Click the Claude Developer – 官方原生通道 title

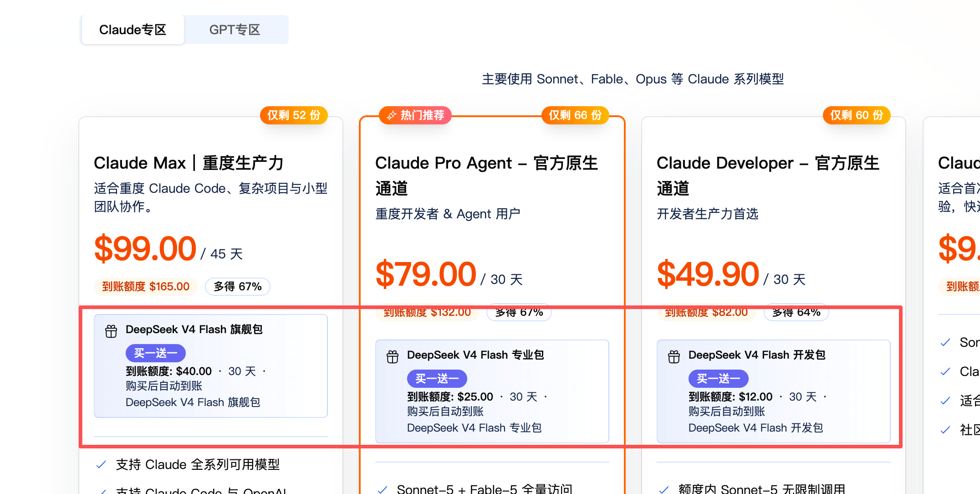click(x=768, y=175)
